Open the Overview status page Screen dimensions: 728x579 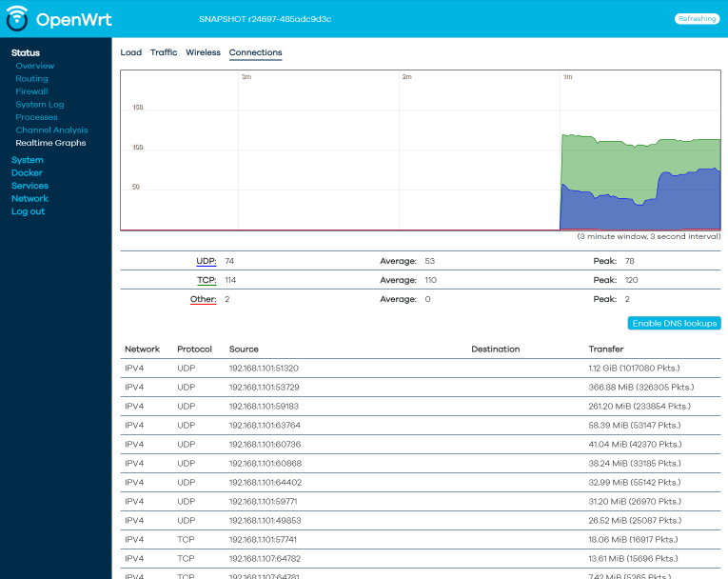click(x=35, y=67)
